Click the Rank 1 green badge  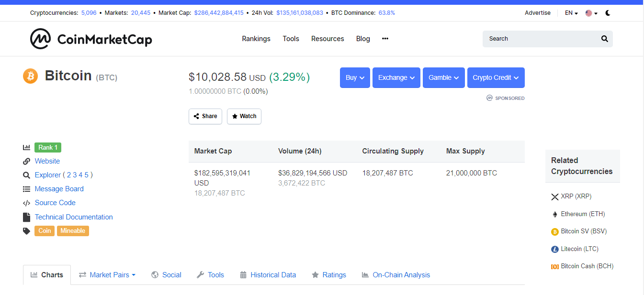click(48, 148)
